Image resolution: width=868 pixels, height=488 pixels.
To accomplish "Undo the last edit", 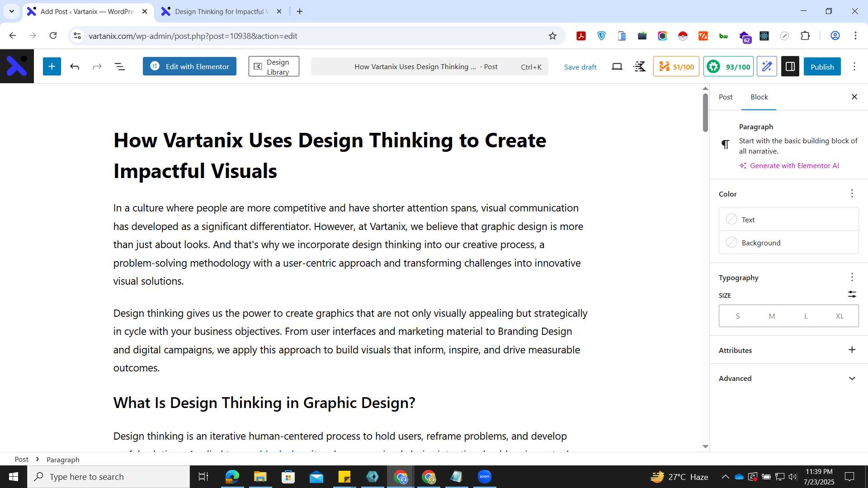I will (75, 67).
